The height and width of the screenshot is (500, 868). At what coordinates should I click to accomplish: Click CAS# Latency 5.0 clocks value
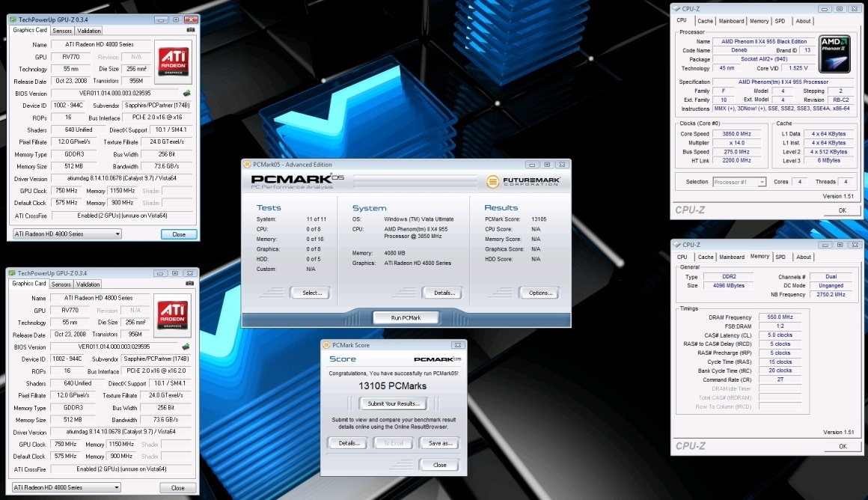(x=780, y=335)
